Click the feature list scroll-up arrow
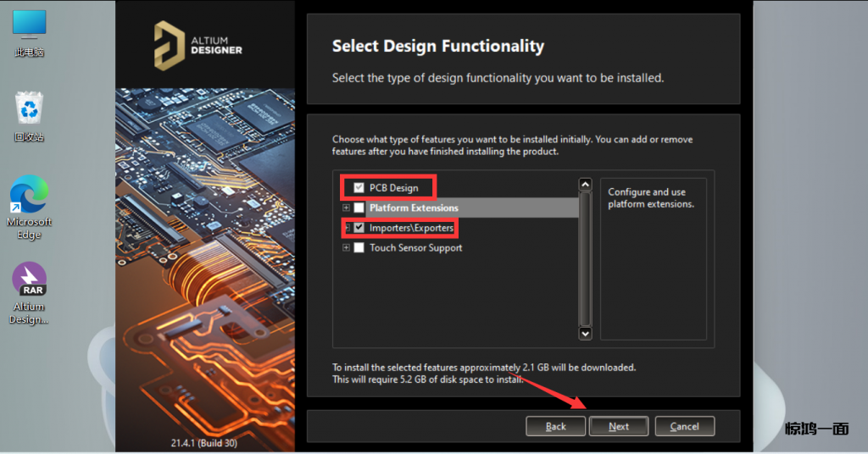Viewport: 868px width, 454px height. 584,184
